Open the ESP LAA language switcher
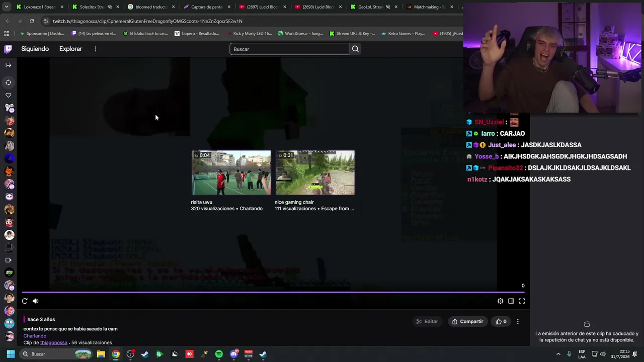This screenshot has height=362, width=644. point(582,354)
